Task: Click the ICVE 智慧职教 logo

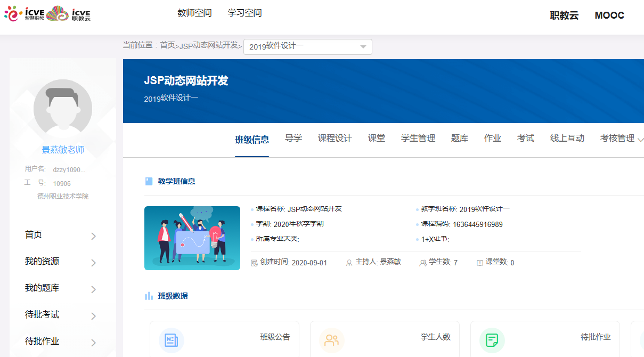Action: point(24,13)
